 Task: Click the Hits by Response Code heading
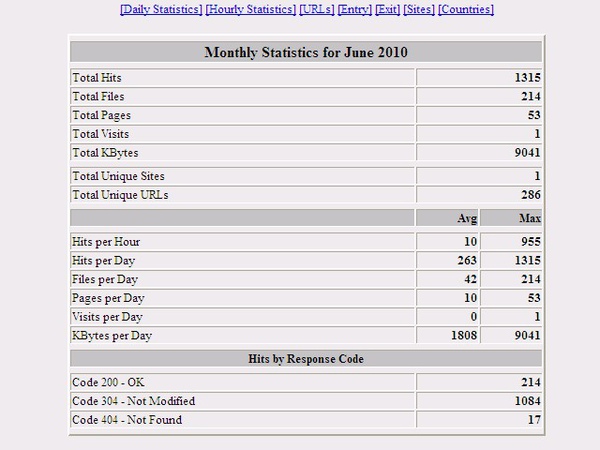pyautogui.click(x=306, y=359)
